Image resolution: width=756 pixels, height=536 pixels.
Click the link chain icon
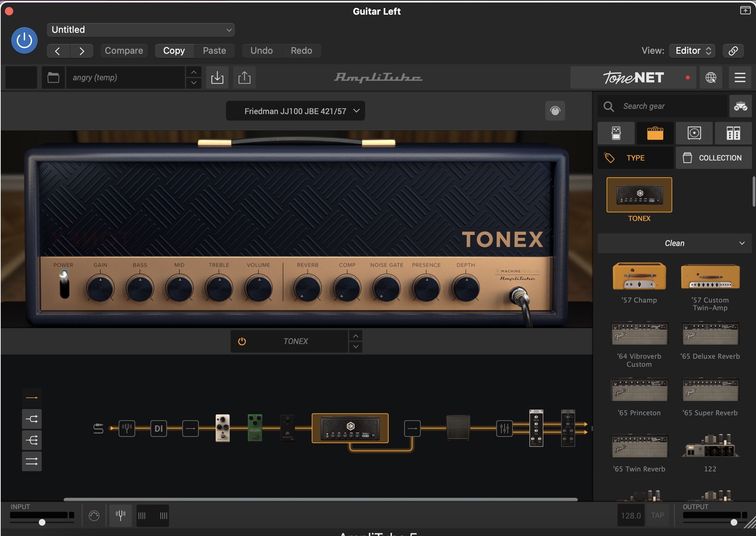pos(733,51)
